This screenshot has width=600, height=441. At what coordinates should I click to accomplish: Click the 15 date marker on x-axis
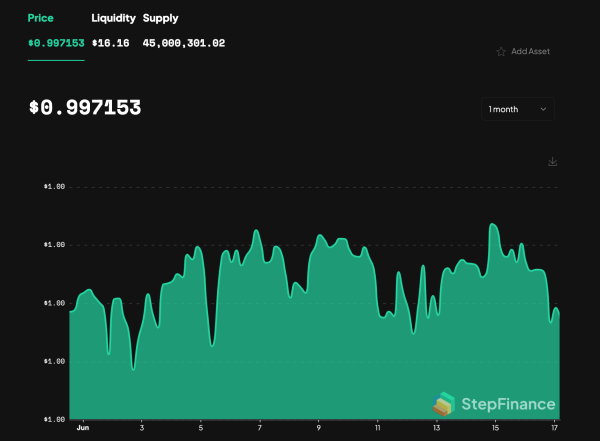click(495, 428)
